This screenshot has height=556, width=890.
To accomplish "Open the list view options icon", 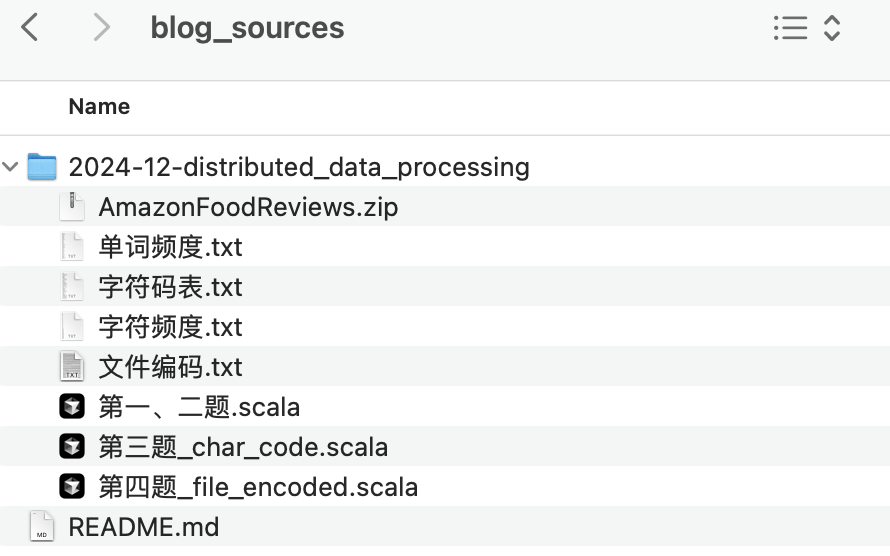I will point(790,28).
